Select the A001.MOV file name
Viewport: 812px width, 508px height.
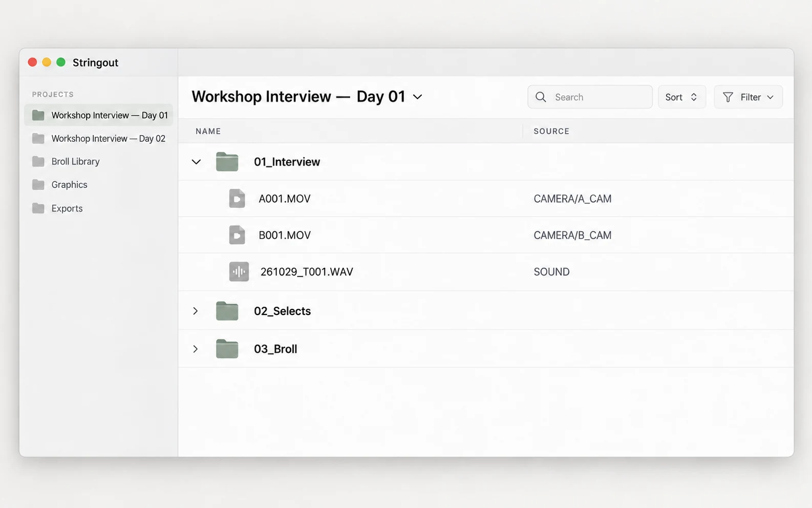point(285,199)
